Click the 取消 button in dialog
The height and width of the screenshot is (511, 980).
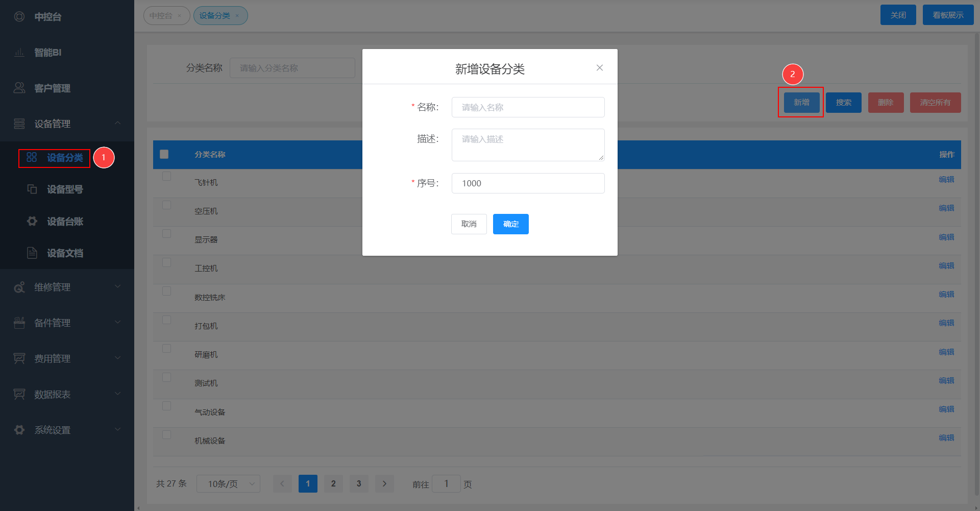[469, 224]
